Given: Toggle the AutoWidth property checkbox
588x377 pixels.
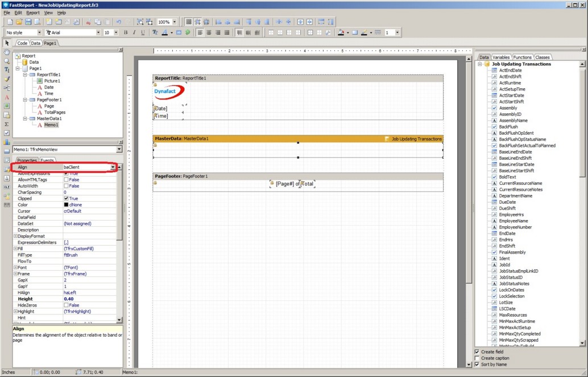Looking at the screenshot, I should (x=67, y=186).
